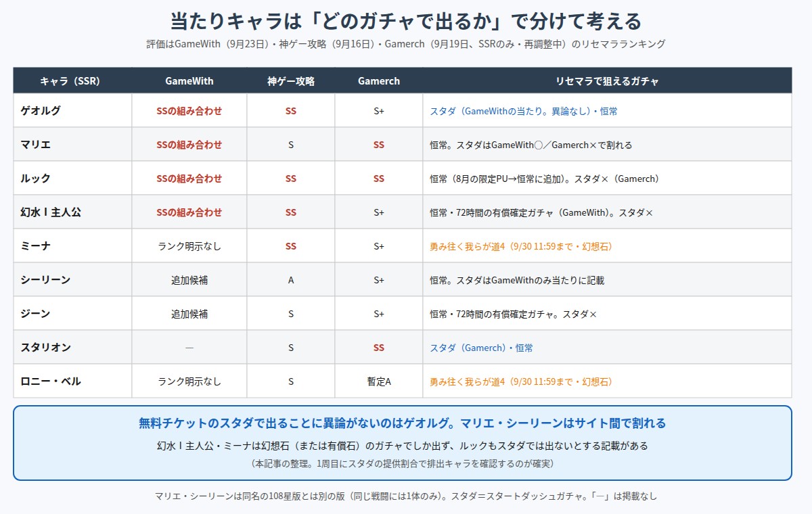Click 幻水Ⅰ主人公's 恒常・72時間の有償確定ガチャ（GameWith） cell

point(607,212)
